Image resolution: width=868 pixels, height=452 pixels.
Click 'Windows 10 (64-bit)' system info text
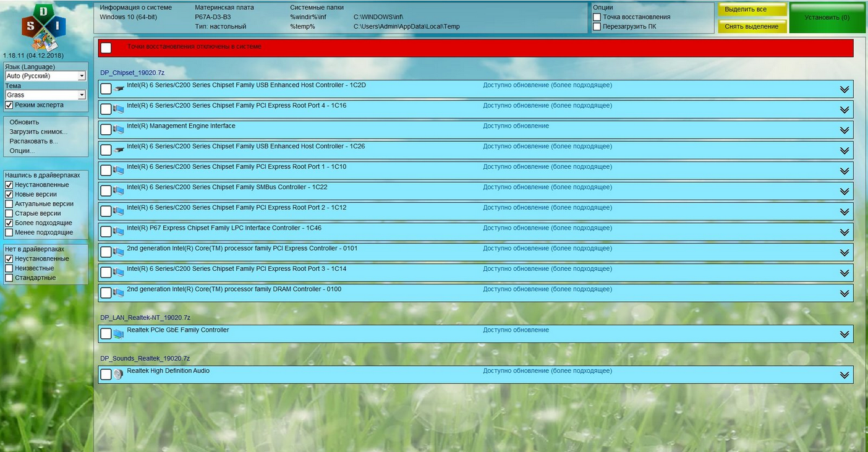(x=129, y=17)
